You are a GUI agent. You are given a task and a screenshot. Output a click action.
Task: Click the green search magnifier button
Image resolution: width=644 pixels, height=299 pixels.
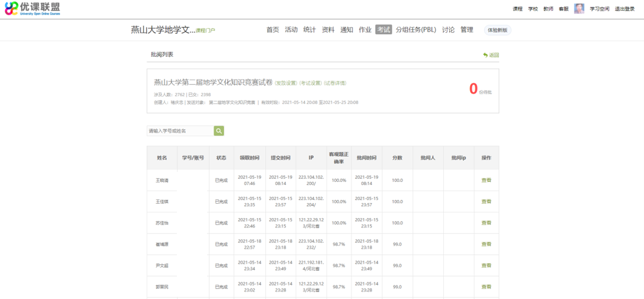[219, 131]
